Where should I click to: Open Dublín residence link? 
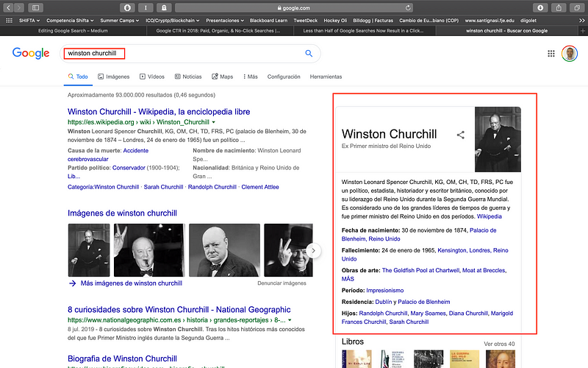click(383, 302)
